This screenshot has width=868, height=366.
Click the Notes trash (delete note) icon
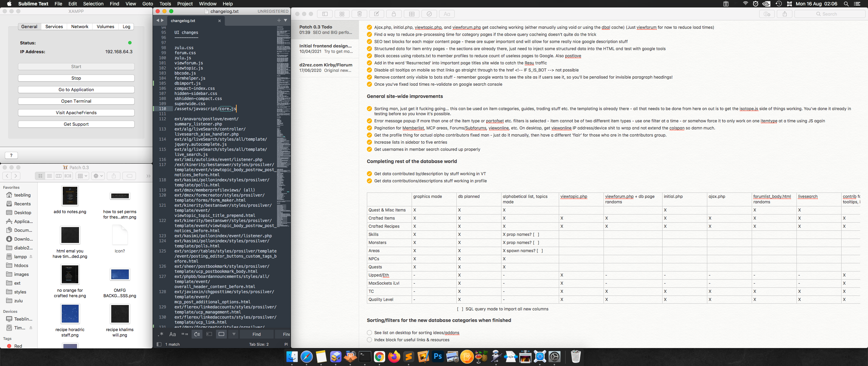click(x=359, y=14)
